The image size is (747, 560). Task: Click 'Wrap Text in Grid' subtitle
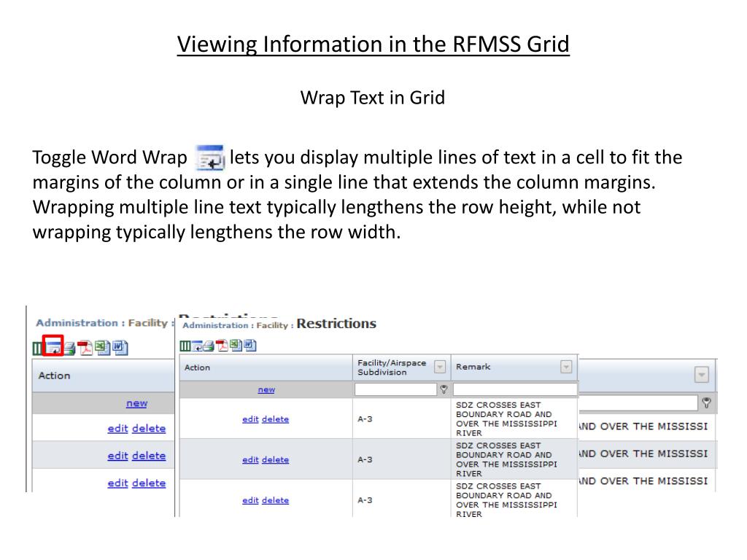click(x=373, y=98)
